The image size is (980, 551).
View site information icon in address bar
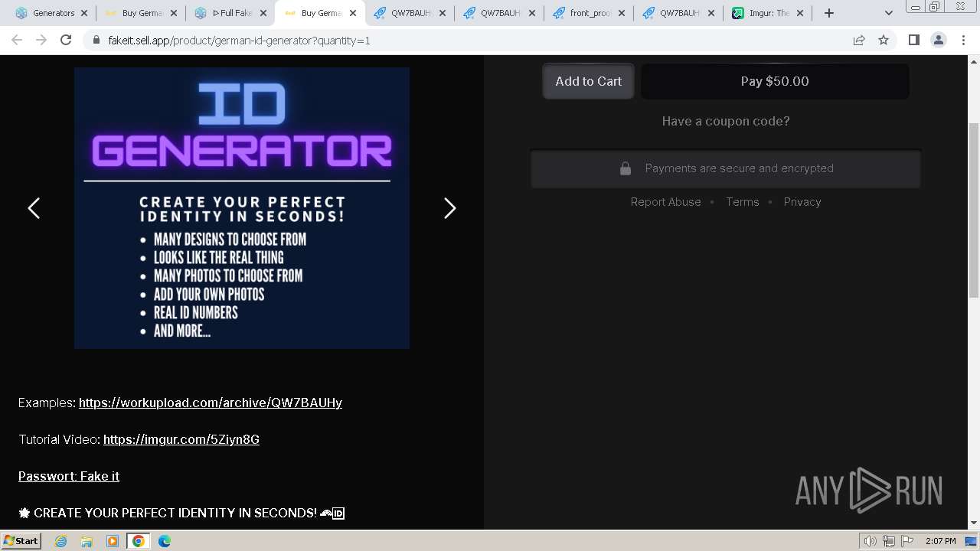pyautogui.click(x=96, y=40)
